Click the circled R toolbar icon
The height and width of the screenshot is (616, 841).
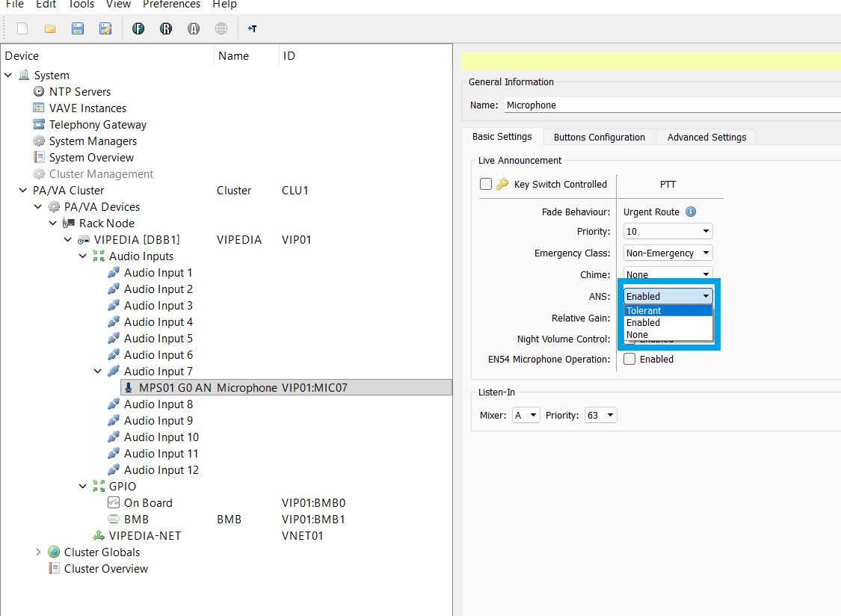coord(166,28)
